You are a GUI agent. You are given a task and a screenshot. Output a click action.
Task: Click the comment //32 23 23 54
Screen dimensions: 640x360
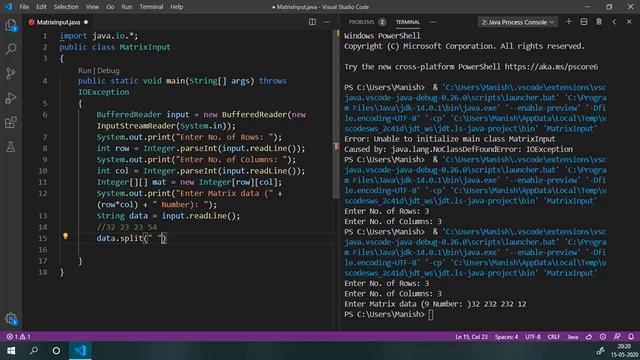(x=127, y=227)
